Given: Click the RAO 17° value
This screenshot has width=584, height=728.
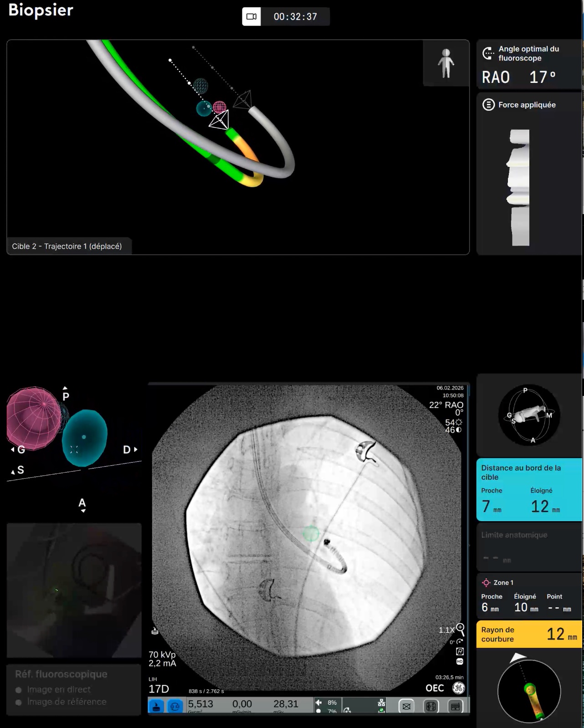Looking at the screenshot, I should (519, 77).
